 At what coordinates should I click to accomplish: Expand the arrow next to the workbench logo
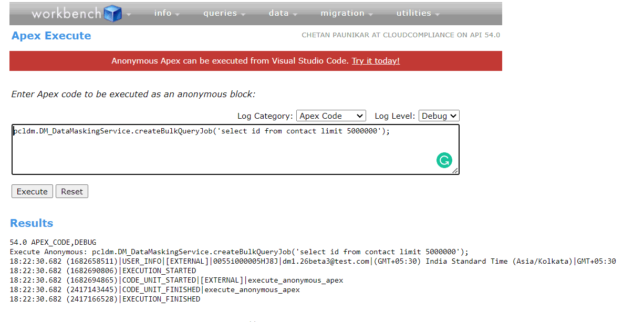[129, 14]
